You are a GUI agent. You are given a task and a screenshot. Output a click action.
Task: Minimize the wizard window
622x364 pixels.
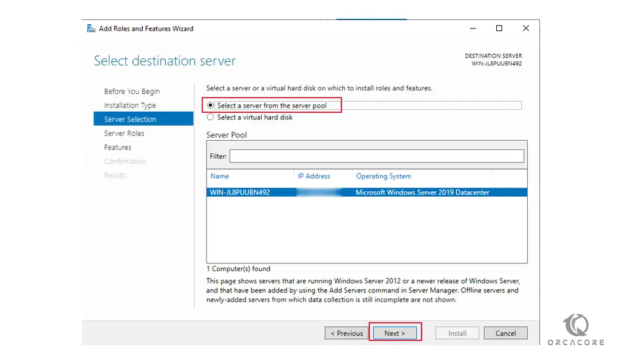[x=473, y=29]
